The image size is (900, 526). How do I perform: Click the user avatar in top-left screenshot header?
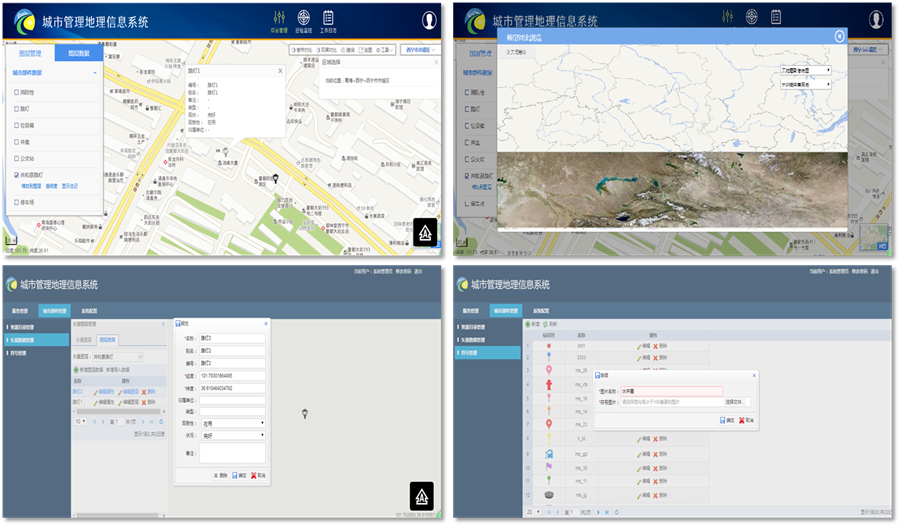click(x=429, y=21)
